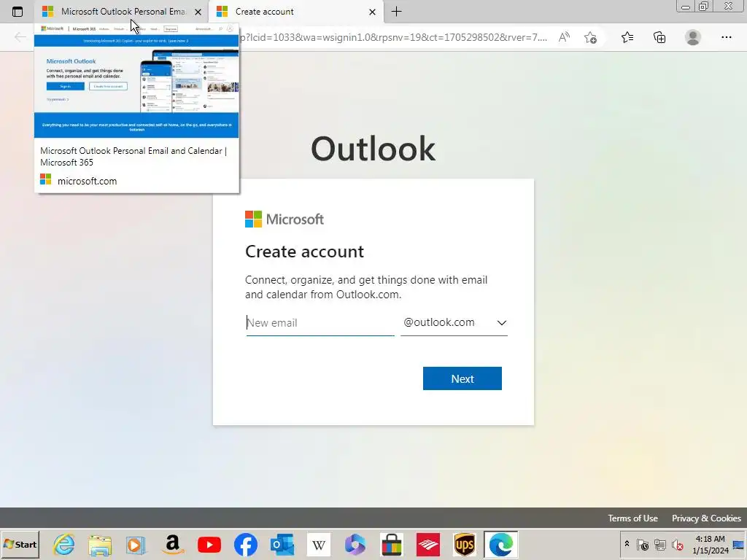
Task: Open the Start menu
Action: pyautogui.click(x=20, y=544)
